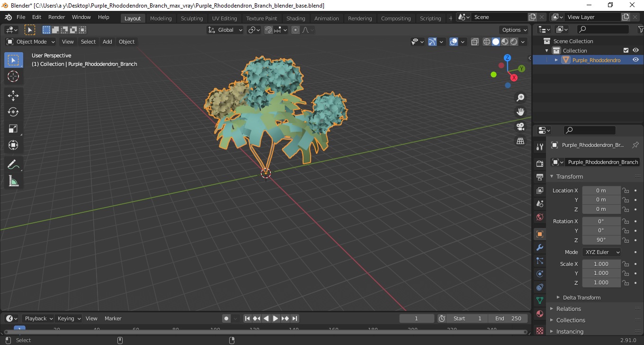
Task: Toggle the pin icon in Properties header
Action: coord(635,145)
